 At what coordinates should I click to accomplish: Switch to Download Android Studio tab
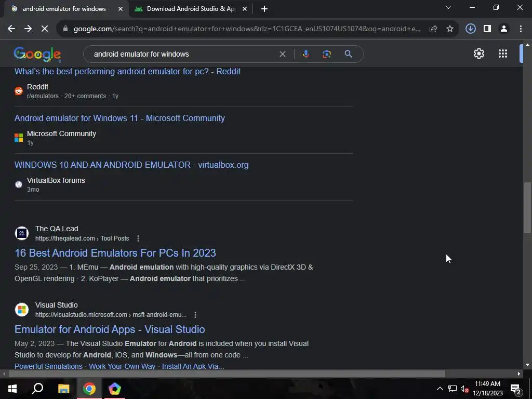191,9
